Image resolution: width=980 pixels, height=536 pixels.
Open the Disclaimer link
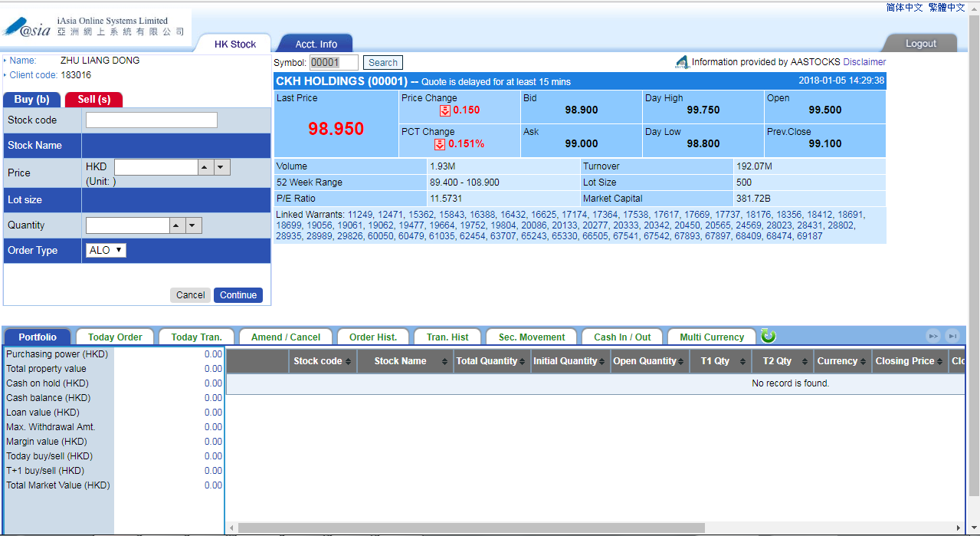[864, 62]
